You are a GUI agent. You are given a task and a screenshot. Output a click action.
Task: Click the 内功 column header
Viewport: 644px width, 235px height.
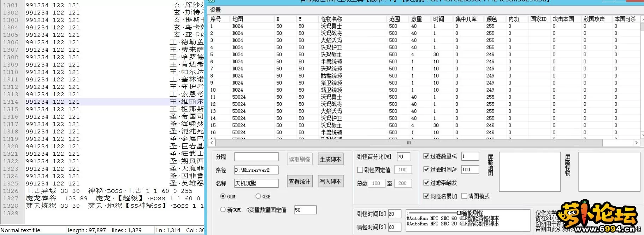pos(518,19)
